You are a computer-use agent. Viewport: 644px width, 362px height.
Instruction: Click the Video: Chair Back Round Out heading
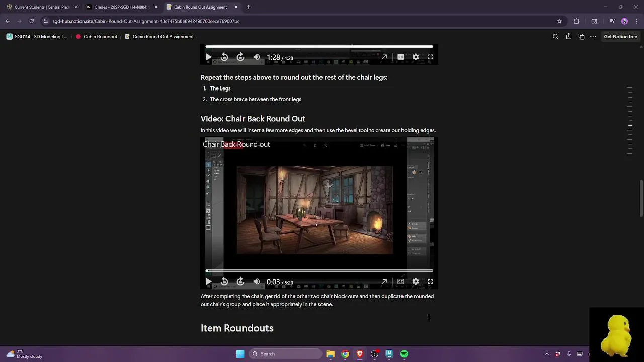(x=253, y=119)
